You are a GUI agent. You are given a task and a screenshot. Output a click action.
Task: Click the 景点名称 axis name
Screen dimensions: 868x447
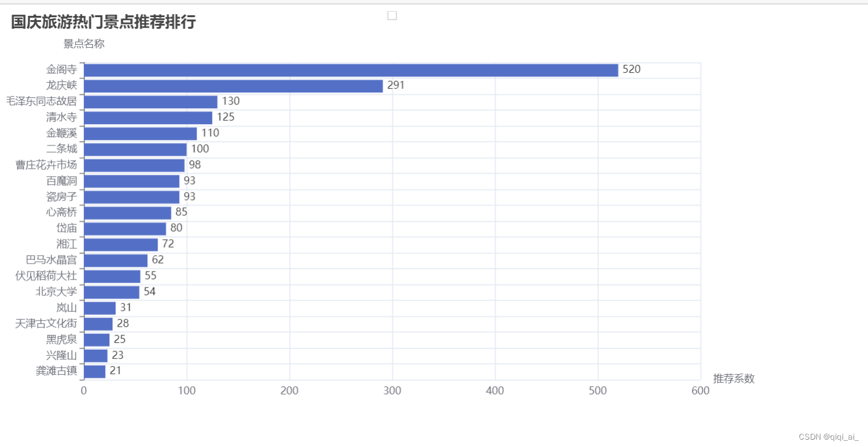pyautogui.click(x=84, y=43)
